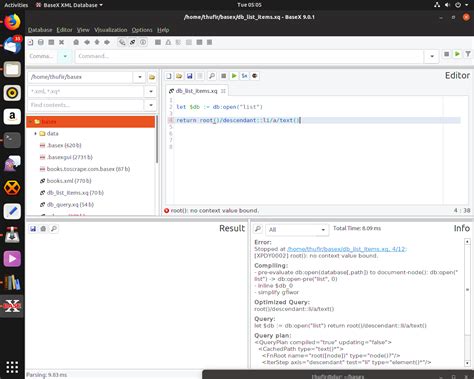This screenshot has width=474, height=379.
Task: Run query with green Editor play button
Action: [x=234, y=76]
